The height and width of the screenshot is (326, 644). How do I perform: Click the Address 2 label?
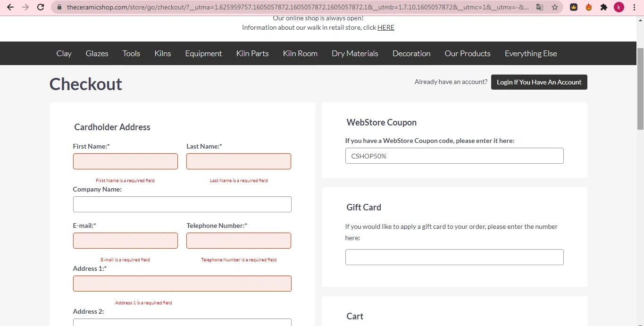(x=88, y=311)
